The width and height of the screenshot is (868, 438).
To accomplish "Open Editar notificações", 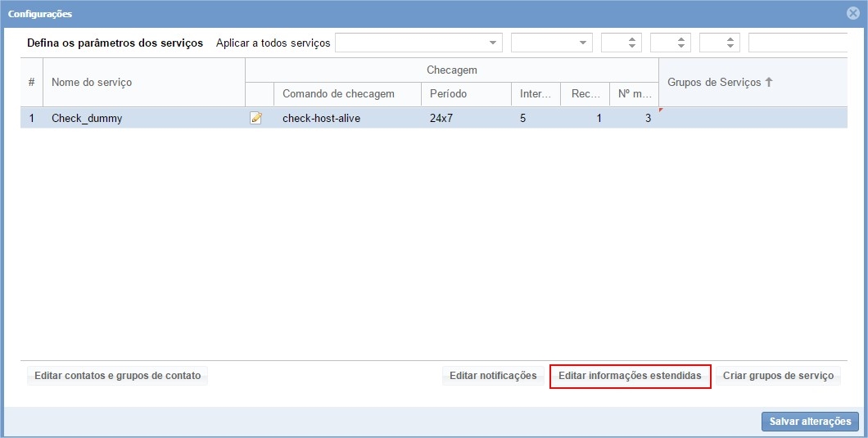I will click(x=493, y=376).
